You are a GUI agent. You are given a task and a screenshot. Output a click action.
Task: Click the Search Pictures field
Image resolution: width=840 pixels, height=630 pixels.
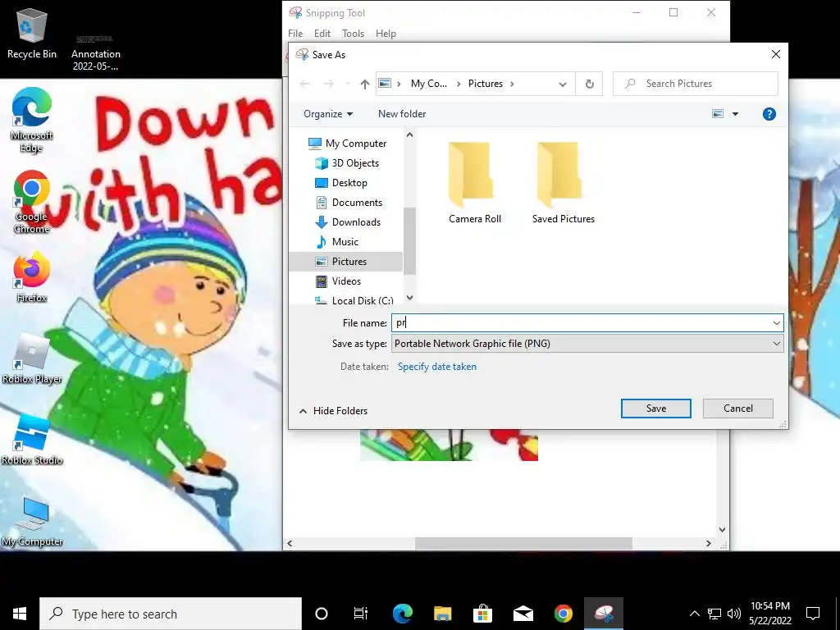pyautogui.click(x=696, y=84)
